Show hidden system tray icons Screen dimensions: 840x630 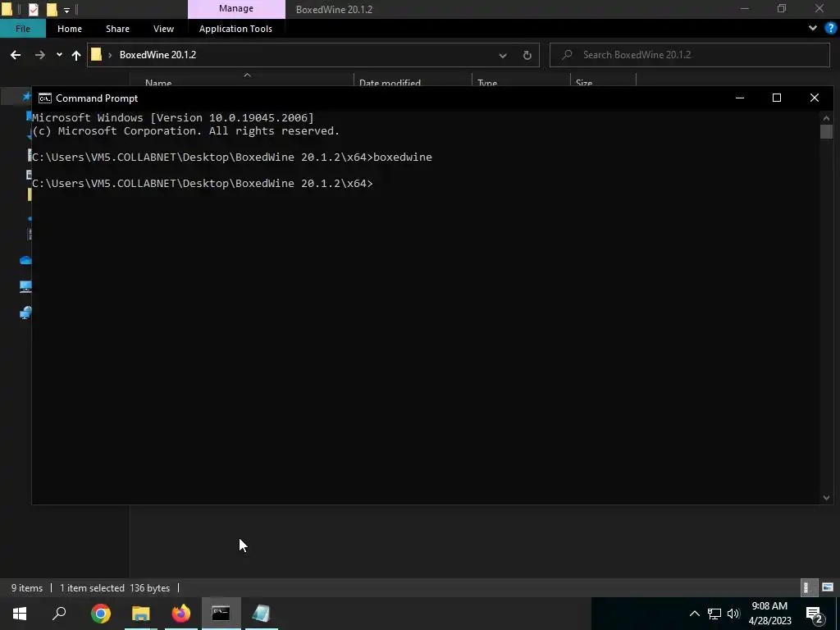pos(694,614)
